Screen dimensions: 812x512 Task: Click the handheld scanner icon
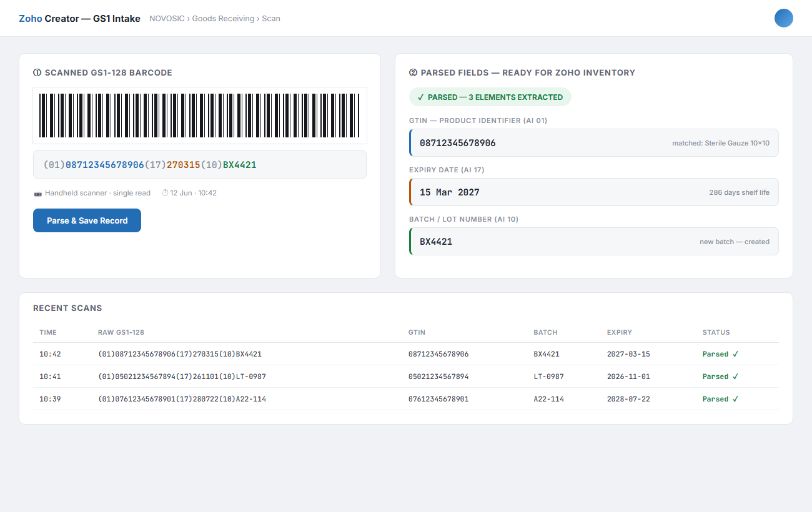coord(37,194)
